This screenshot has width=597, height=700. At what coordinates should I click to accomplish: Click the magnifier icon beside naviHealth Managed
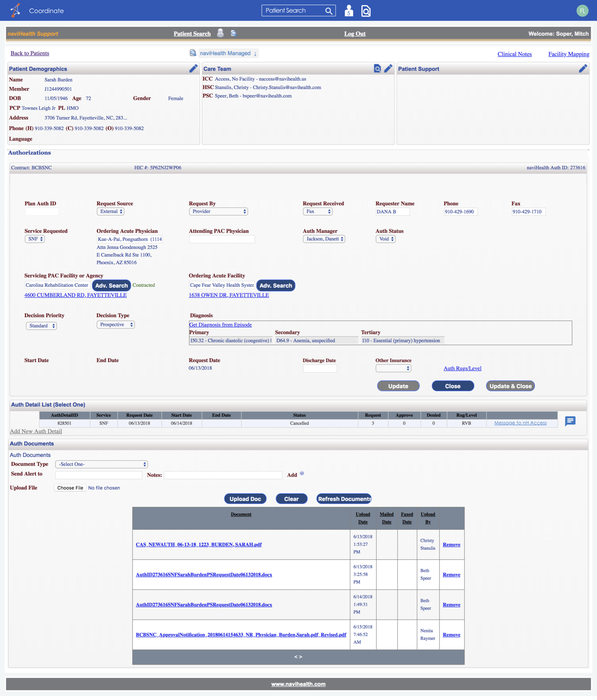[193, 53]
